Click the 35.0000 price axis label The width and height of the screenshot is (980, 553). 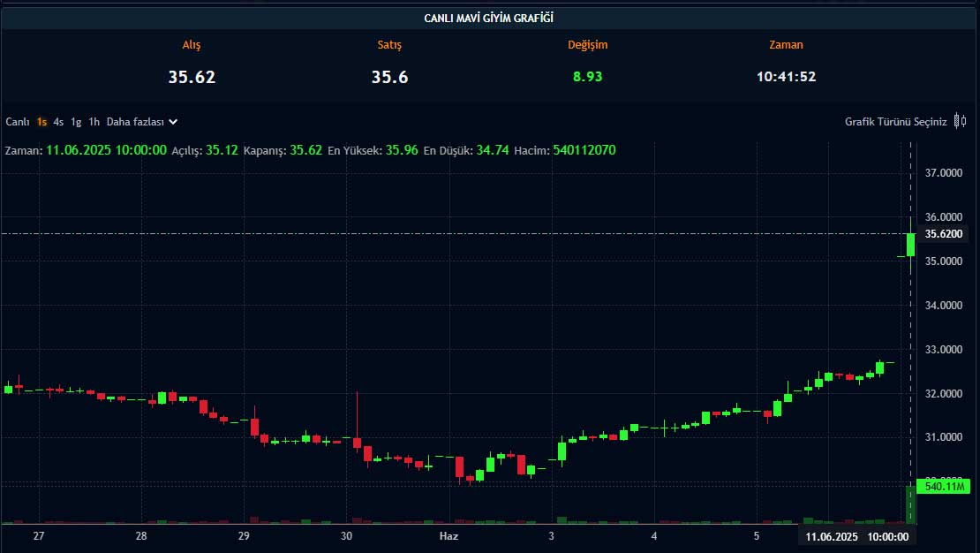pos(944,261)
